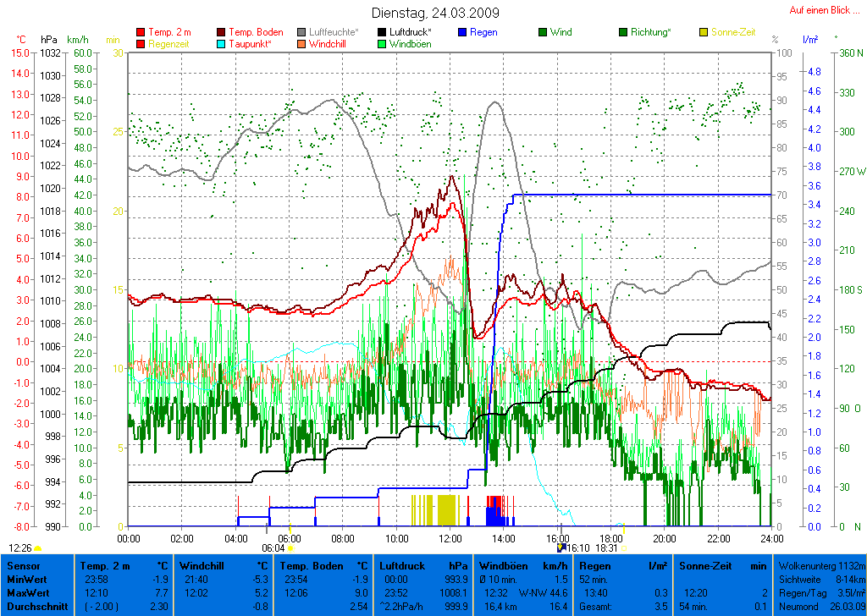Click the dark red Temp. Boden legend square
Image resolution: width=867 pixels, height=616 pixels.
pyautogui.click(x=222, y=32)
